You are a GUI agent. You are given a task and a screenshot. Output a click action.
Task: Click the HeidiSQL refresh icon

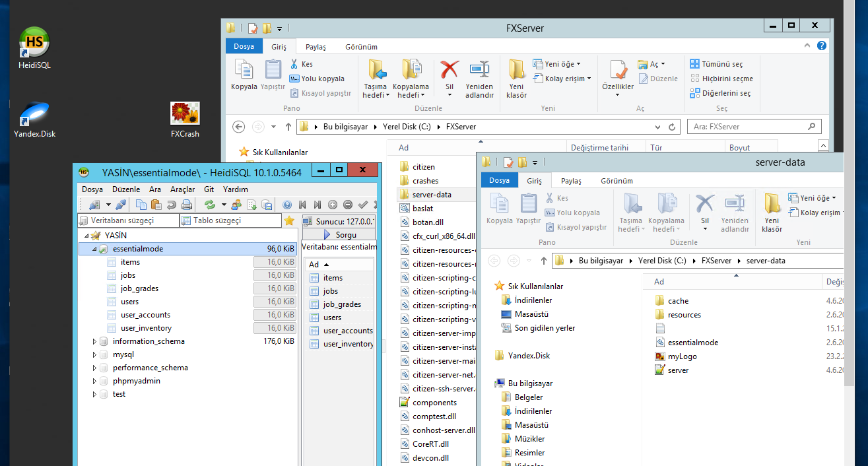(210, 205)
